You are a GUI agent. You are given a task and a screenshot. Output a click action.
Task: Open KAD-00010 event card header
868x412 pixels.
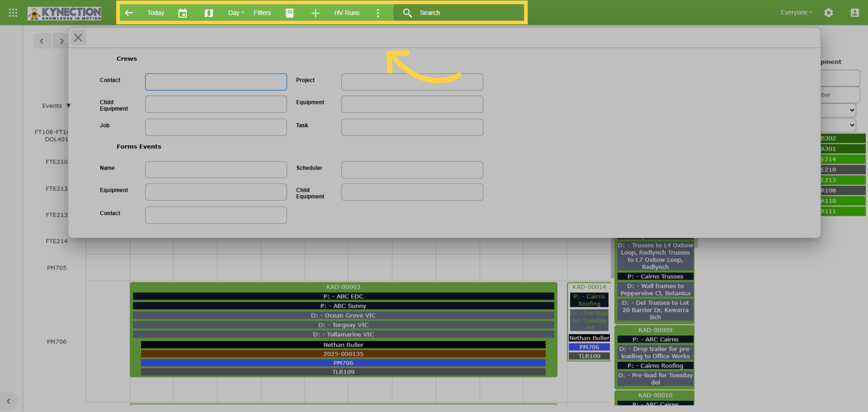(x=655, y=395)
